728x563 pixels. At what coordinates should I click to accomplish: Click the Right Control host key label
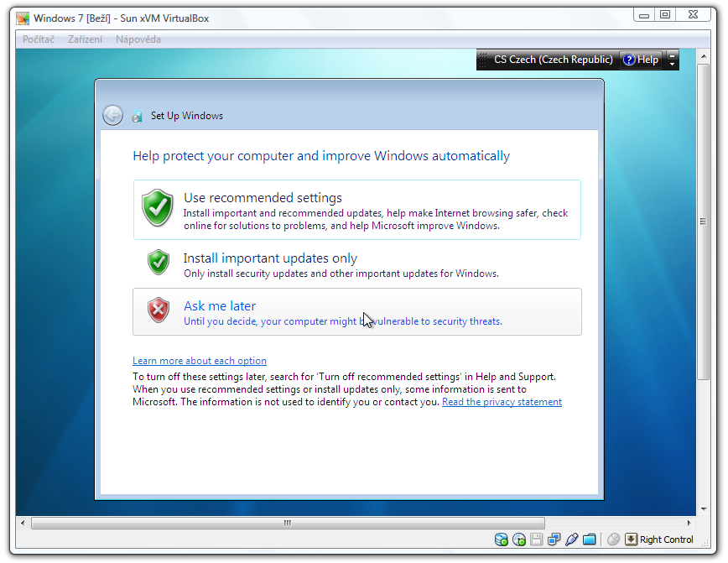[666, 540]
